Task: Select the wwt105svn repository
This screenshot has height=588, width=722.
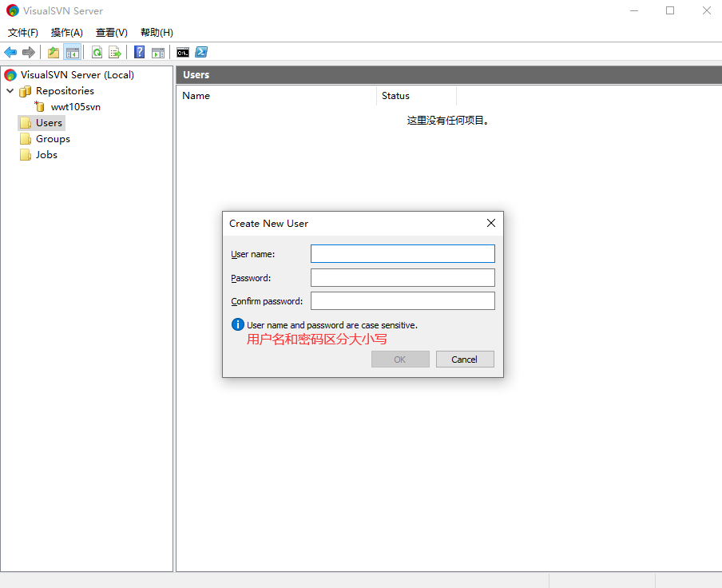Action: click(75, 107)
